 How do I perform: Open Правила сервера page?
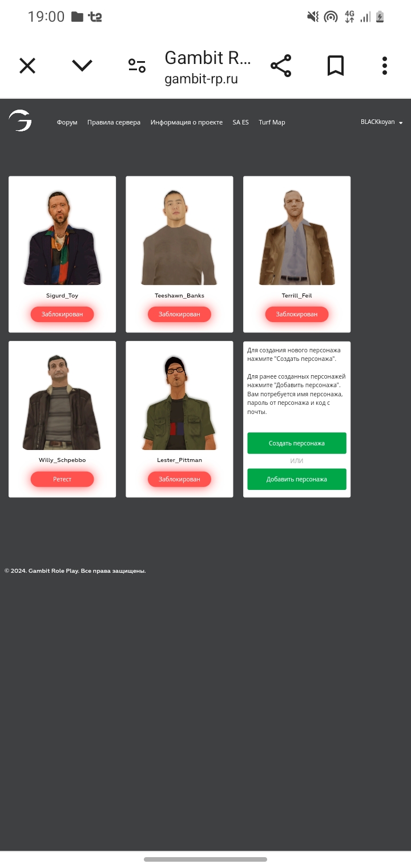pos(114,122)
